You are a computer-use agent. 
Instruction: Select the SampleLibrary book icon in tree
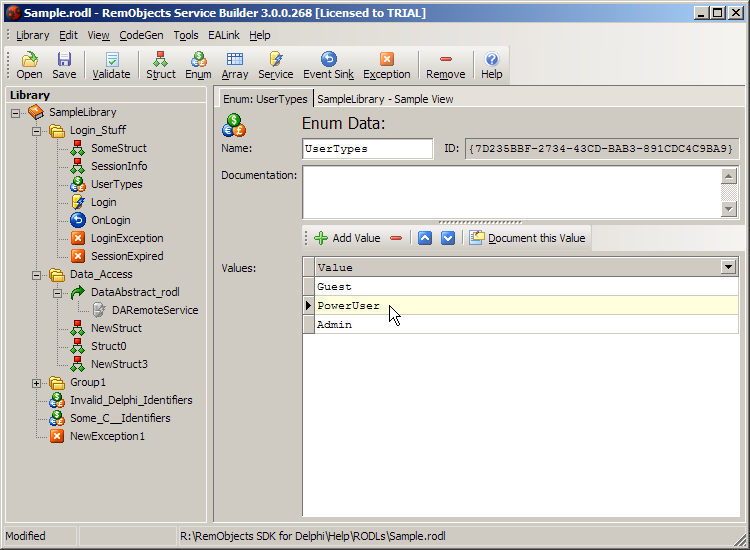36,112
